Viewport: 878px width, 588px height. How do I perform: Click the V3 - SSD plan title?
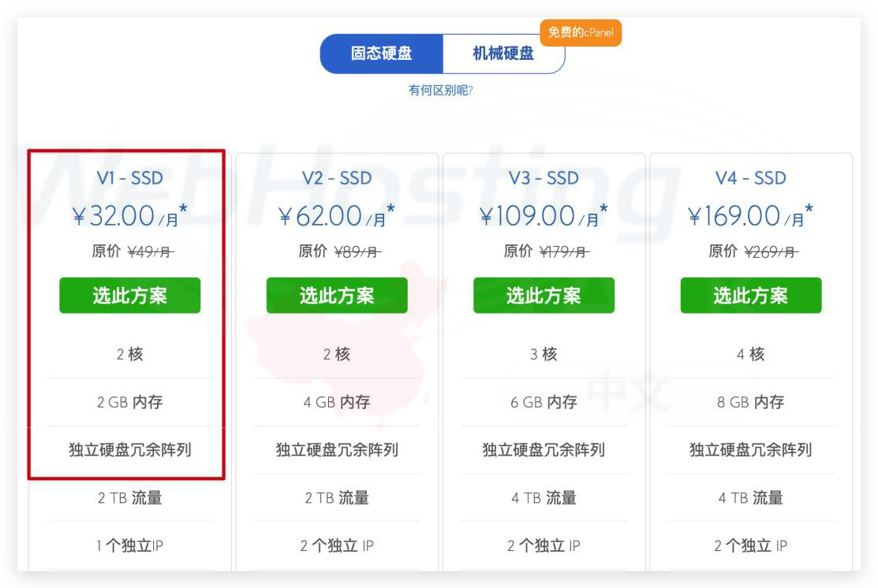pyautogui.click(x=544, y=179)
